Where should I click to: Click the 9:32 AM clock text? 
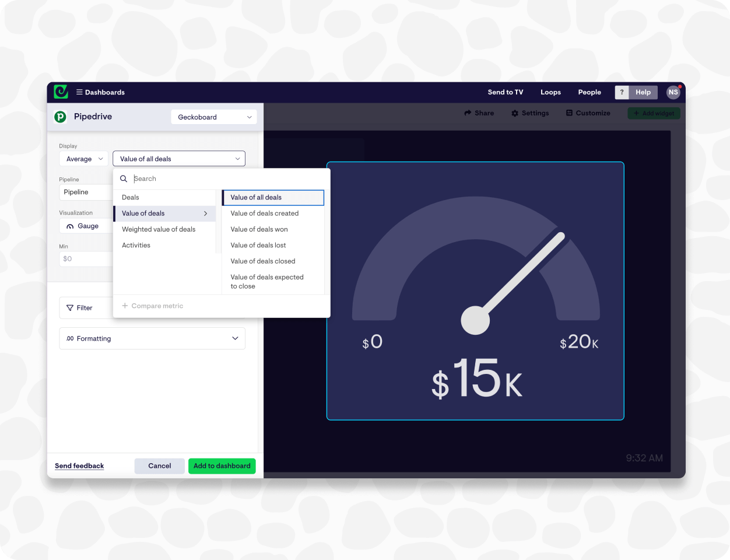tap(644, 458)
